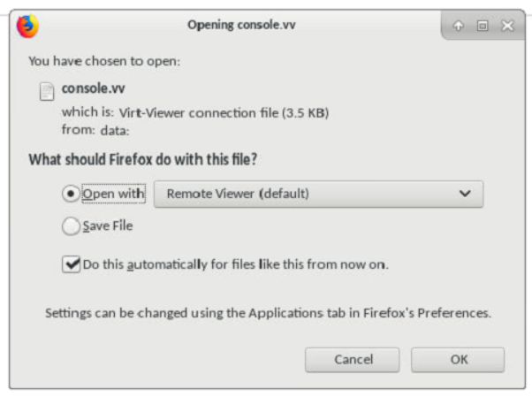This screenshot has width=532, height=397.
Task: Click the Firefox logo in title bar
Action: point(27,26)
